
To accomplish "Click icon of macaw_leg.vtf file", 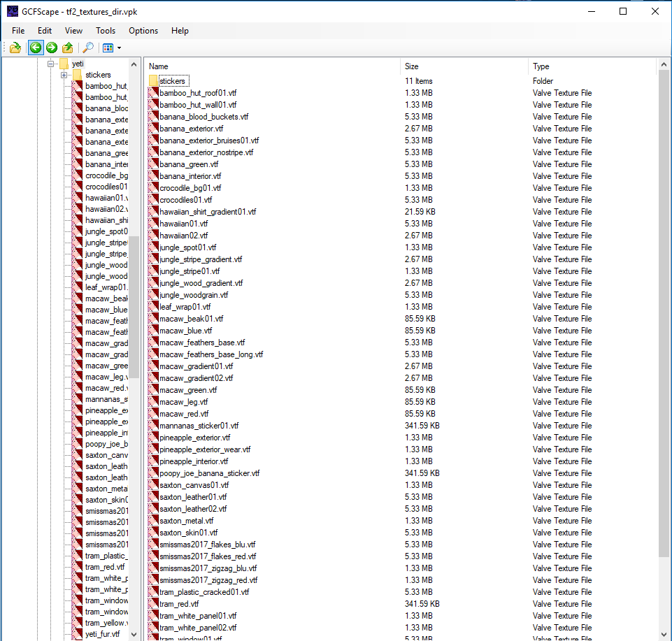I will 153,402.
